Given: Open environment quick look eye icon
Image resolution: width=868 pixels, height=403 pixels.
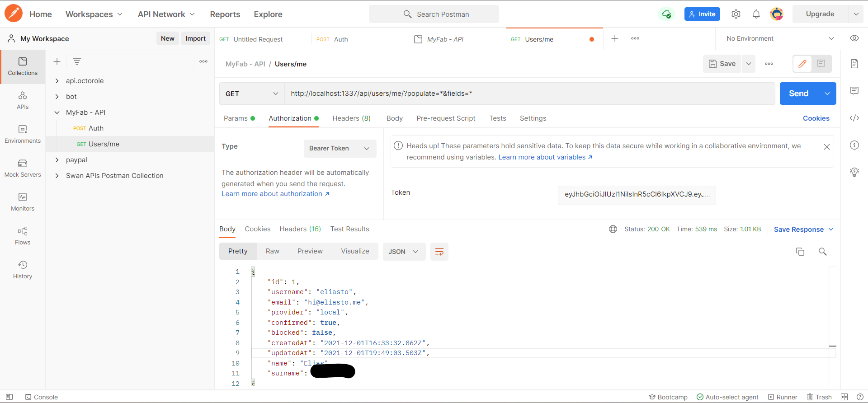Looking at the screenshot, I should (x=854, y=38).
